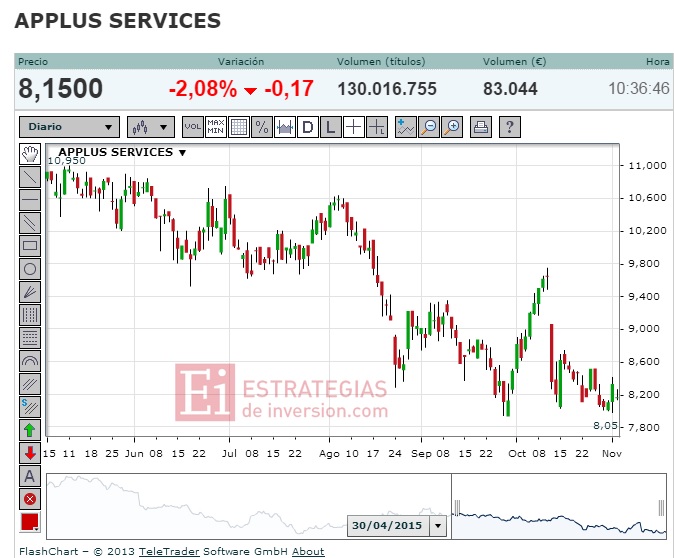Screen dimensions: 674x558
Task: Click the 8,1500 price value
Action: tap(61, 89)
